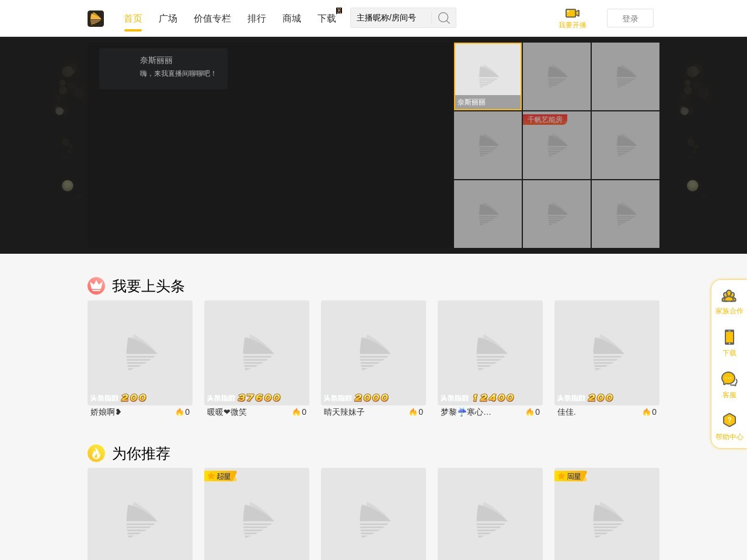Image resolution: width=747 pixels, height=560 pixels.
Task: Click the crown icon beside 我要上头条
Action: (x=96, y=286)
